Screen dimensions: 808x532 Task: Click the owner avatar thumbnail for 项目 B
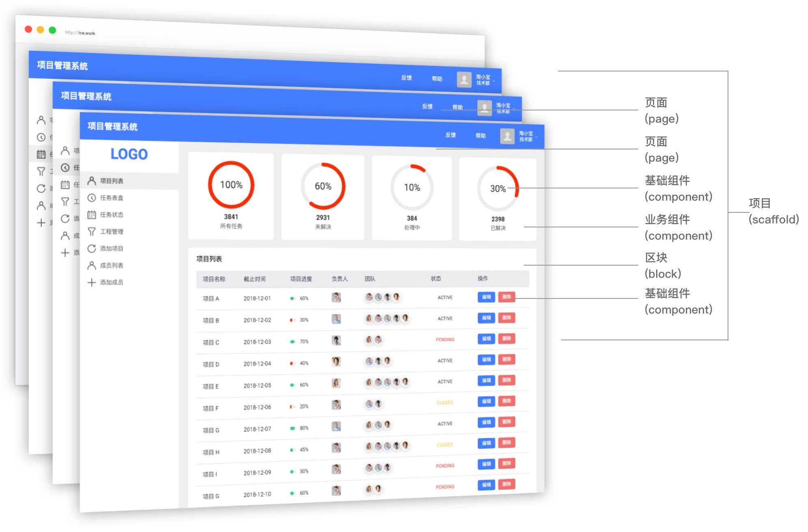click(x=336, y=319)
